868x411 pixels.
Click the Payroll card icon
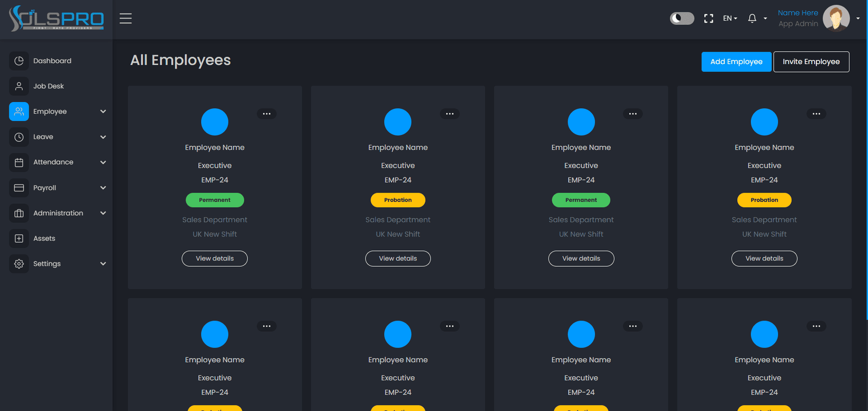pyautogui.click(x=19, y=188)
